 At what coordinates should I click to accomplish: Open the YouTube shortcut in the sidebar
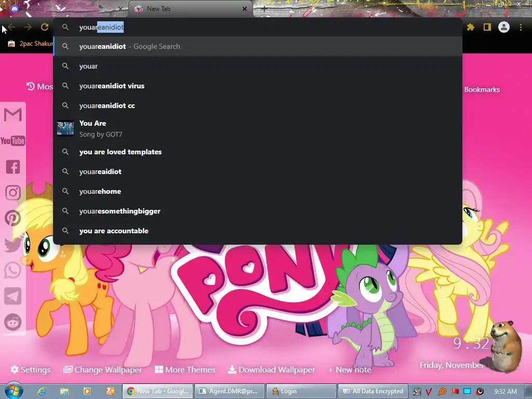[13, 141]
